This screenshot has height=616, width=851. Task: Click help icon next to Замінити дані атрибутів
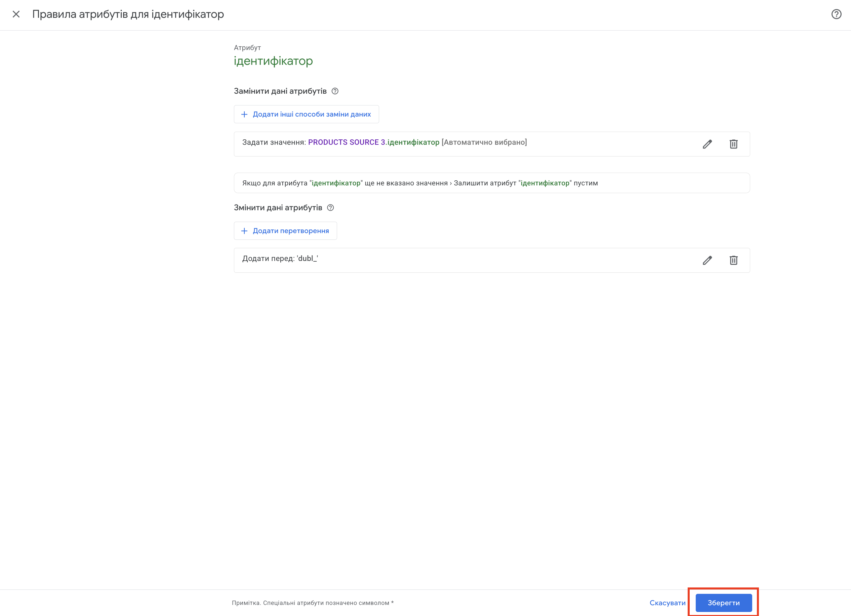[335, 91]
